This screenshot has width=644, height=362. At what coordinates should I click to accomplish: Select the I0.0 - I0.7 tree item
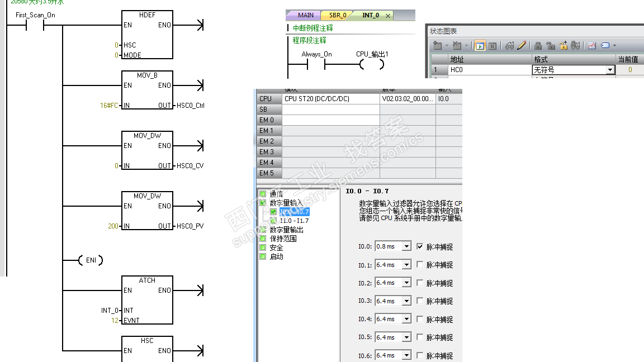294,212
